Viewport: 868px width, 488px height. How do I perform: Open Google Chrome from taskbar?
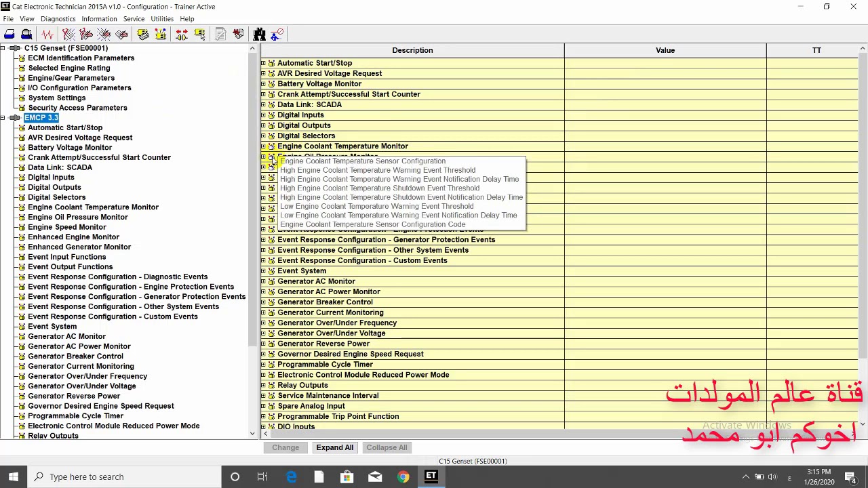(403, 476)
